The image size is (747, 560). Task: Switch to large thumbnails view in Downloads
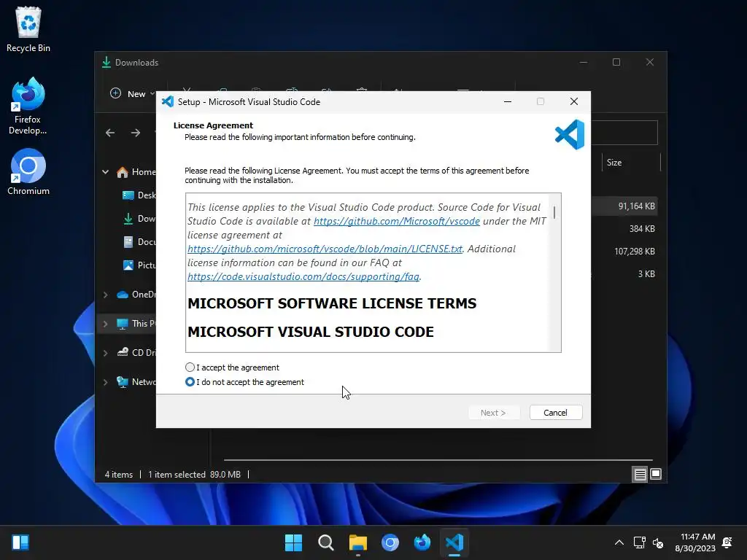tap(656, 474)
